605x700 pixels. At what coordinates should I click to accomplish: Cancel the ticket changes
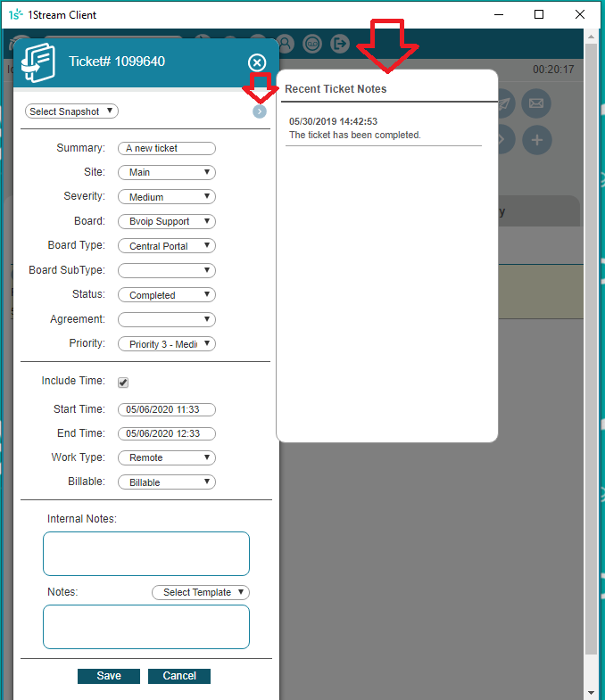[x=179, y=676]
